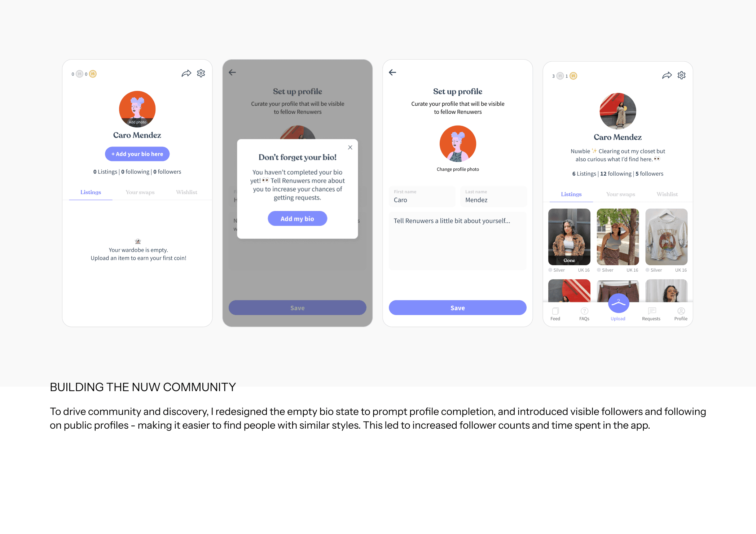Open Requests in bottom navigation
The height and width of the screenshot is (534, 756).
pos(651,314)
